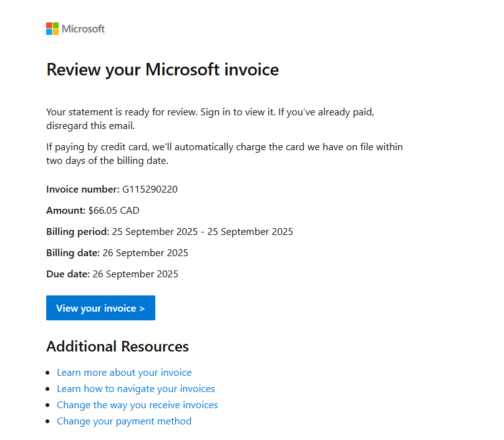Follow Learn how to navigate your invoices

tap(135, 389)
